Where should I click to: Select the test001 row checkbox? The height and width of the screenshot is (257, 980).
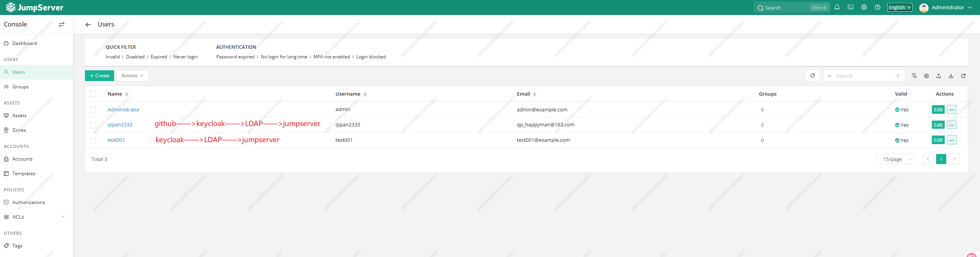point(93,141)
